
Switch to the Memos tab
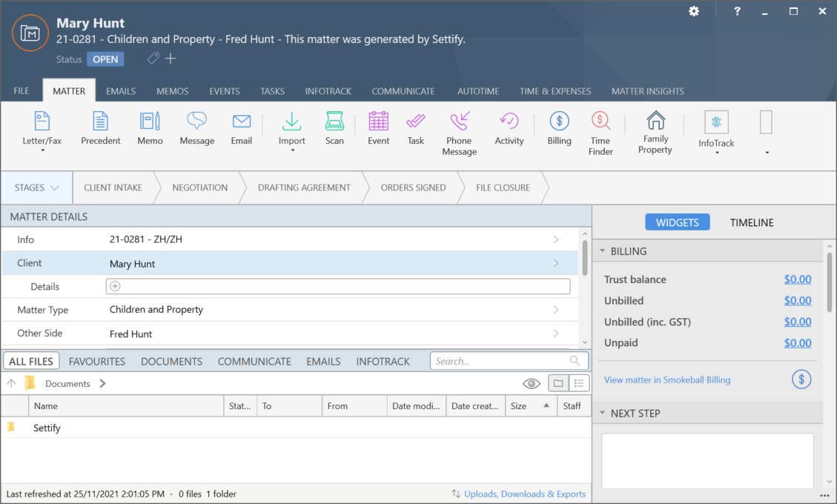173,90
